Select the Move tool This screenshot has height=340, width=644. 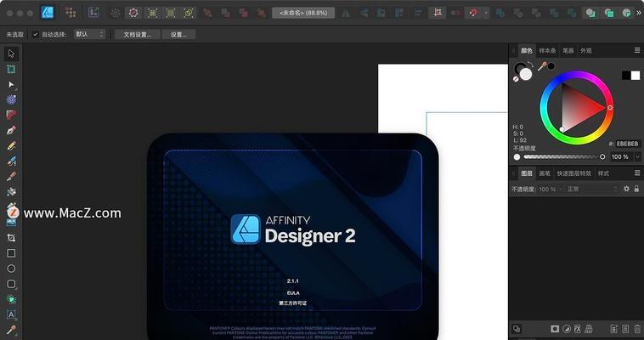[x=11, y=54]
